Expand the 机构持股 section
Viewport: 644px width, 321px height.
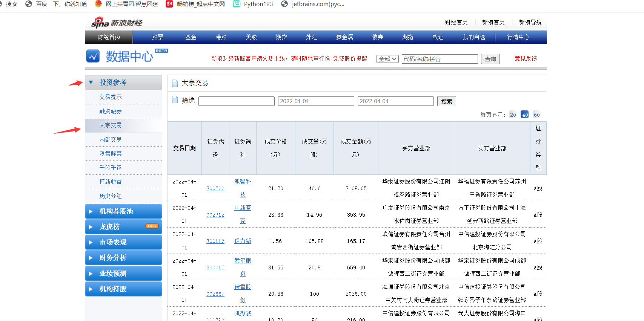click(x=123, y=289)
